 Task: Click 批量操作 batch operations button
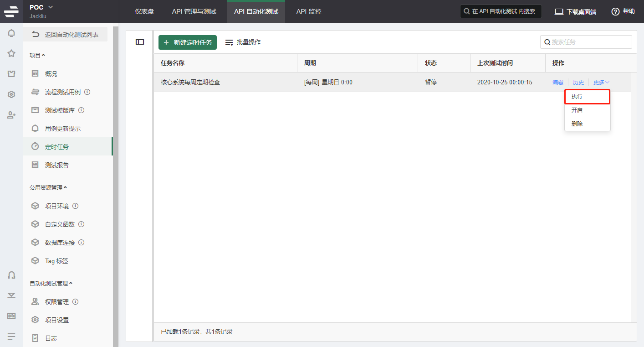(x=243, y=42)
